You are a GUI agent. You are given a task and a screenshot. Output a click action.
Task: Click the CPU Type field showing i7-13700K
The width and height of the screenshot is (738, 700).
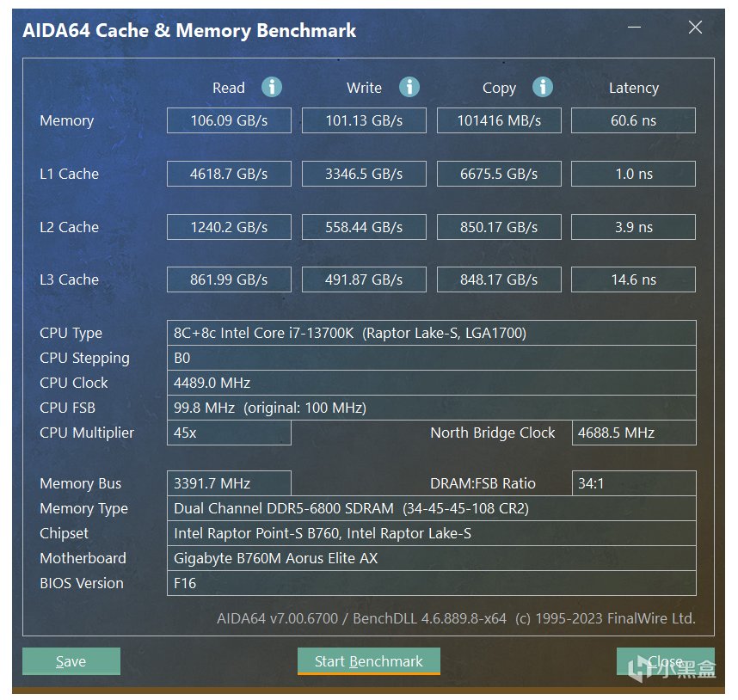pos(432,333)
